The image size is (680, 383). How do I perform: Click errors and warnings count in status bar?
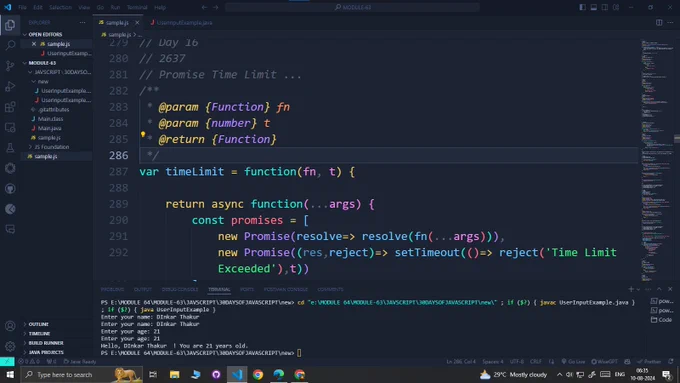(x=29, y=361)
